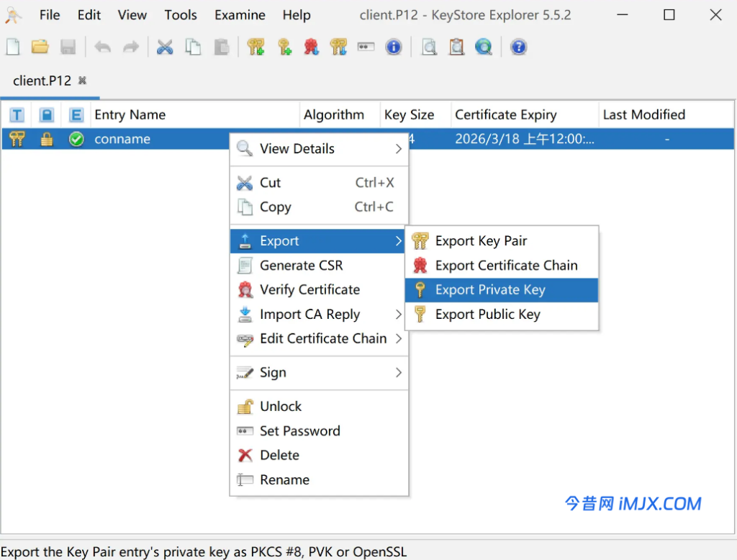Viewport: 737px width, 560px height.
Task: Select the conname entry name
Action: click(122, 139)
